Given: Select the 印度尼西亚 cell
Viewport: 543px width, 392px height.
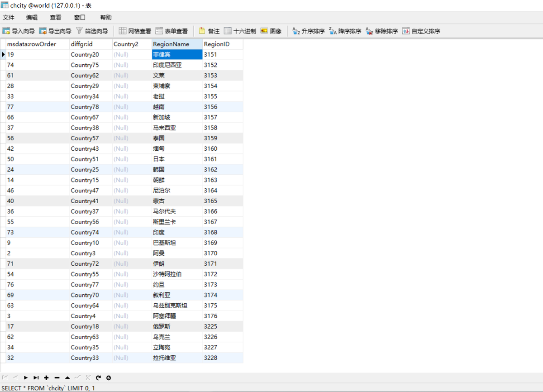Looking at the screenshot, I should click(x=177, y=65).
